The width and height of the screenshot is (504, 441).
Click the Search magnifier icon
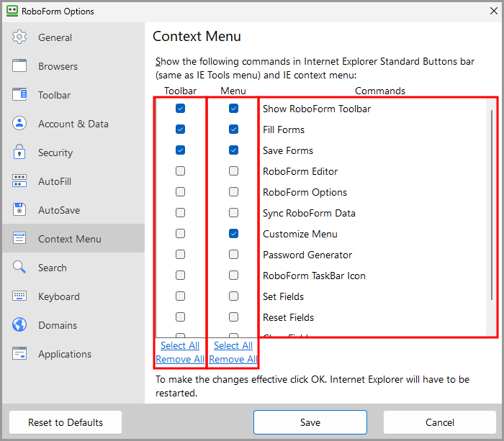(x=19, y=267)
